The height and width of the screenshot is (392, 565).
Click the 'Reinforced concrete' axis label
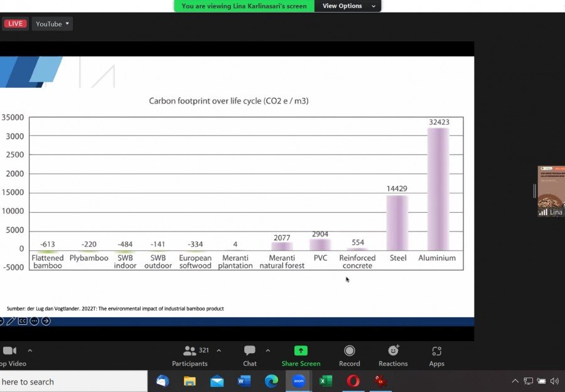[357, 262]
